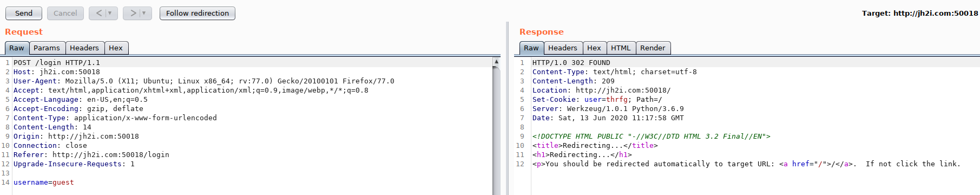Viewport: 980px width, 195px height.
Task: Click the response Content-Type charset=utf-8 line
Action: [615, 72]
